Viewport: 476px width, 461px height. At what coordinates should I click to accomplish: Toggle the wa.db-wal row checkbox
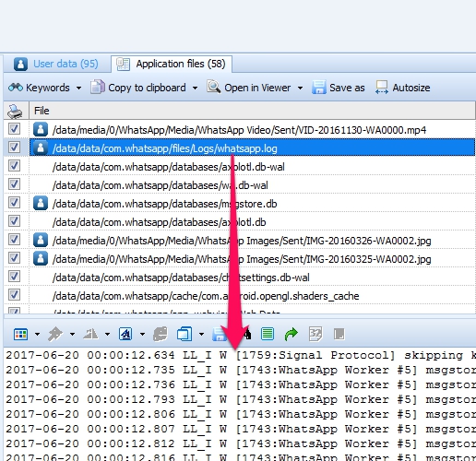pos(14,184)
